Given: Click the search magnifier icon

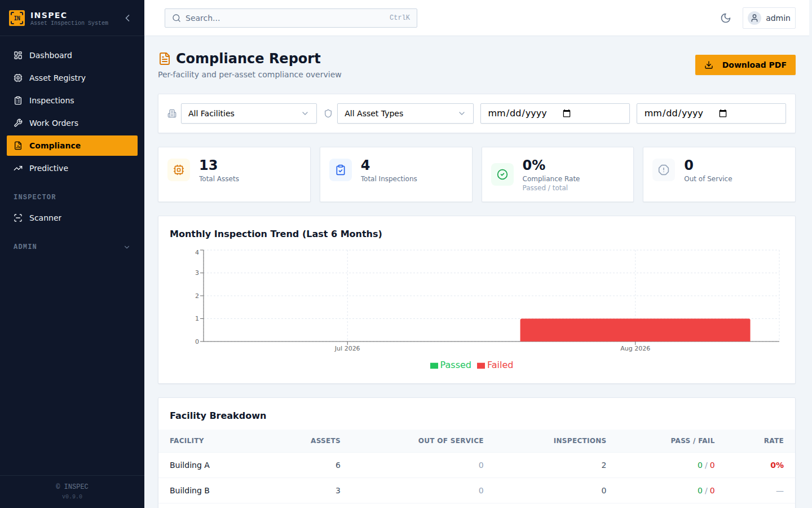Looking at the screenshot, I should tap(176, 18).
